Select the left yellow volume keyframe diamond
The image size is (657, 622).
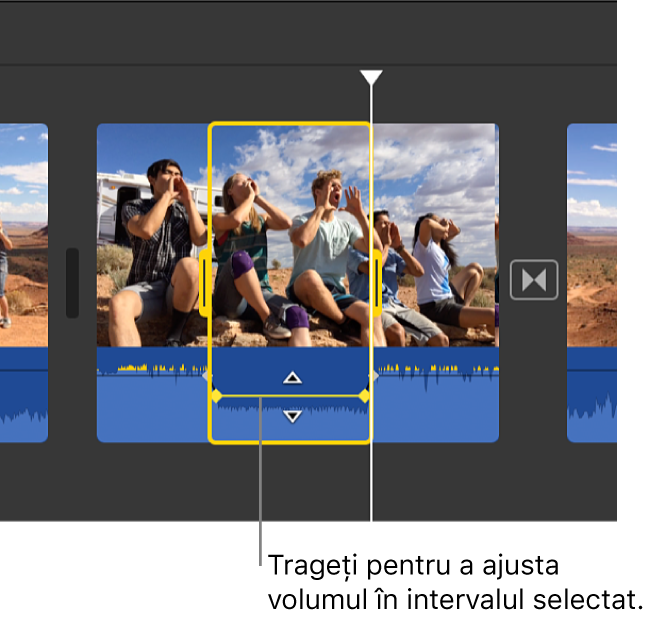216,396
